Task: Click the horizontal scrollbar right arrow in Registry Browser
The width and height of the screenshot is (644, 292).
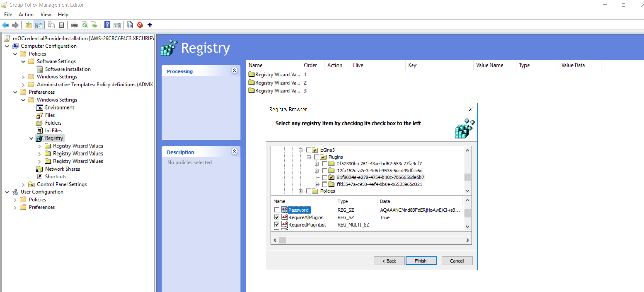Action: click(468, 240)
